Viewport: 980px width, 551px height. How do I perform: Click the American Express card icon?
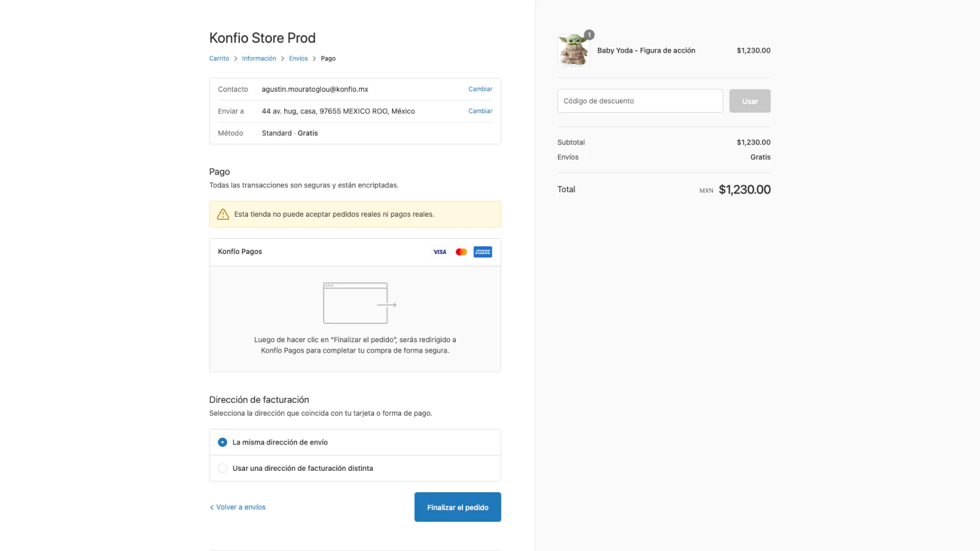483,252
